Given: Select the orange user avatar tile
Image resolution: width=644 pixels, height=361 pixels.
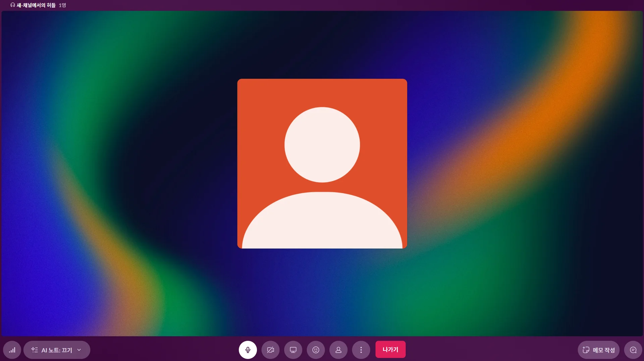Looking at the screenshot, I should pos(322,164).
